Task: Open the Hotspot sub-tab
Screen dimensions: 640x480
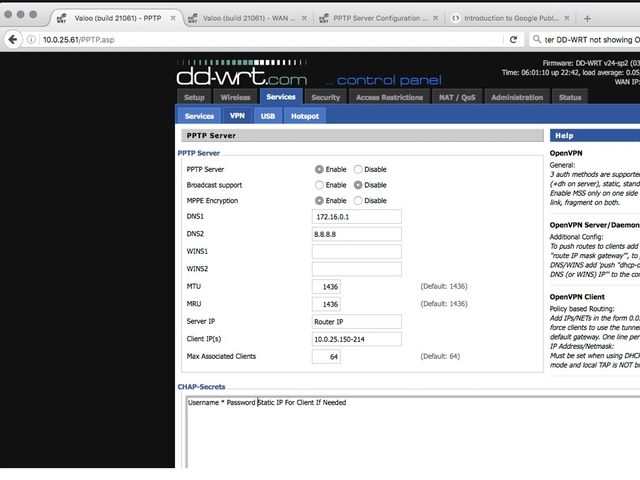Action: click(x=304, y=116)
